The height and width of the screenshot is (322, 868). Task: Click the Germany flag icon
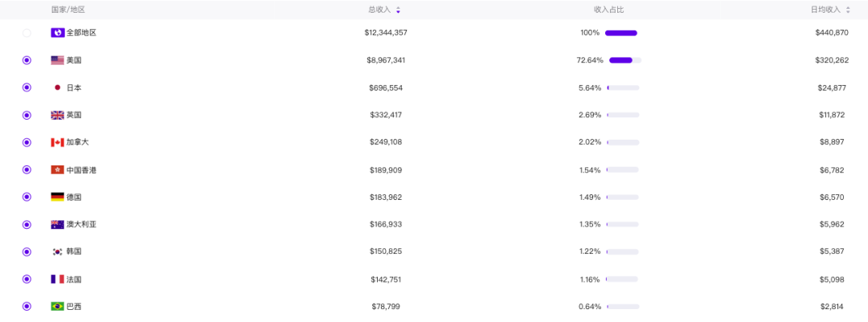pyautogui.click(x=57, y=197)
